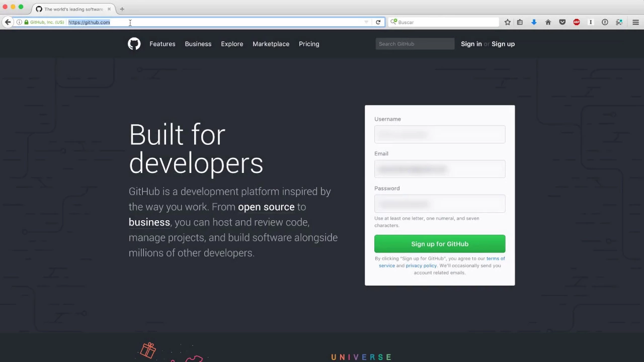Screen dimensions: 644x362
Task: Click the search engine magnifier icon
Action: 393,22
